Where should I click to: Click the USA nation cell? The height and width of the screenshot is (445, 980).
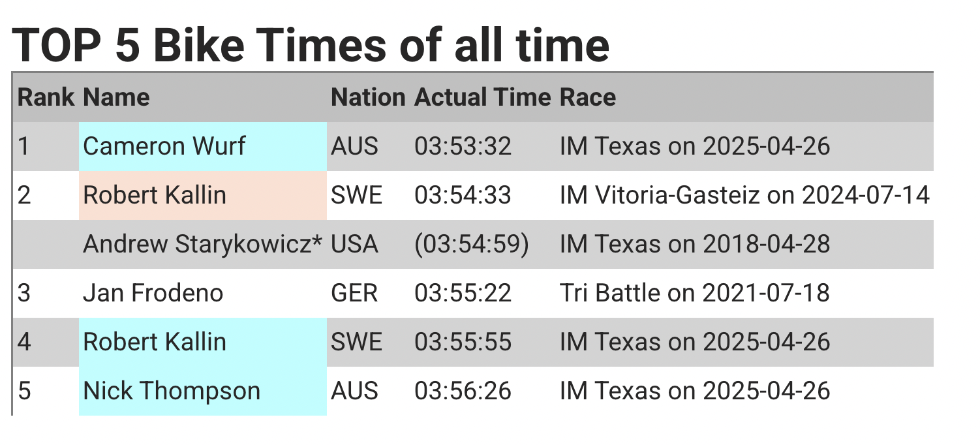354,244
